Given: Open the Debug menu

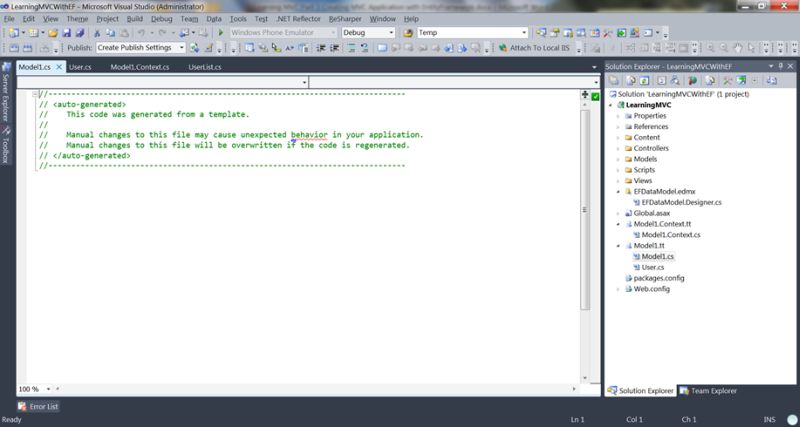Looking at the screenshot, I should point(162,19).
